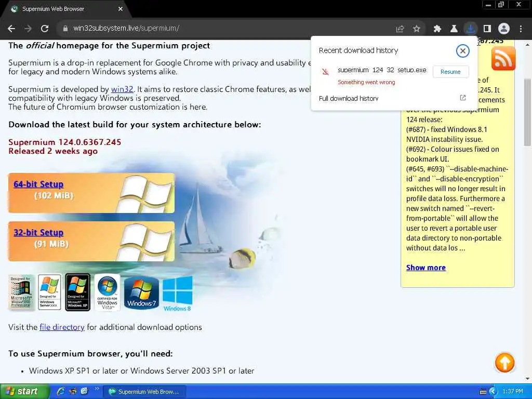
Task: Click the taskbar clock 1:37 PM
Action: coord(513,392)
